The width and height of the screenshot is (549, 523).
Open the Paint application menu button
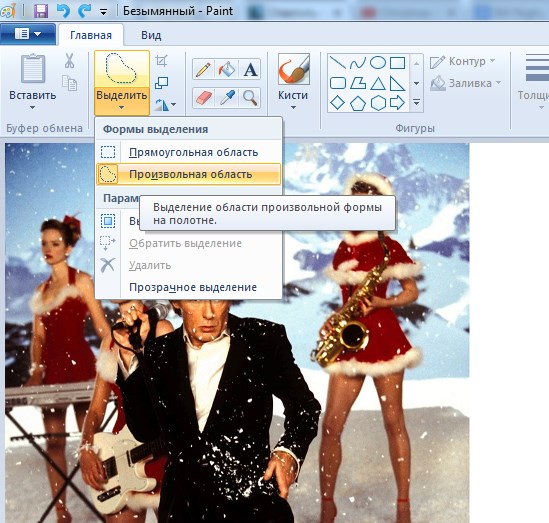(x=28, y=34)
